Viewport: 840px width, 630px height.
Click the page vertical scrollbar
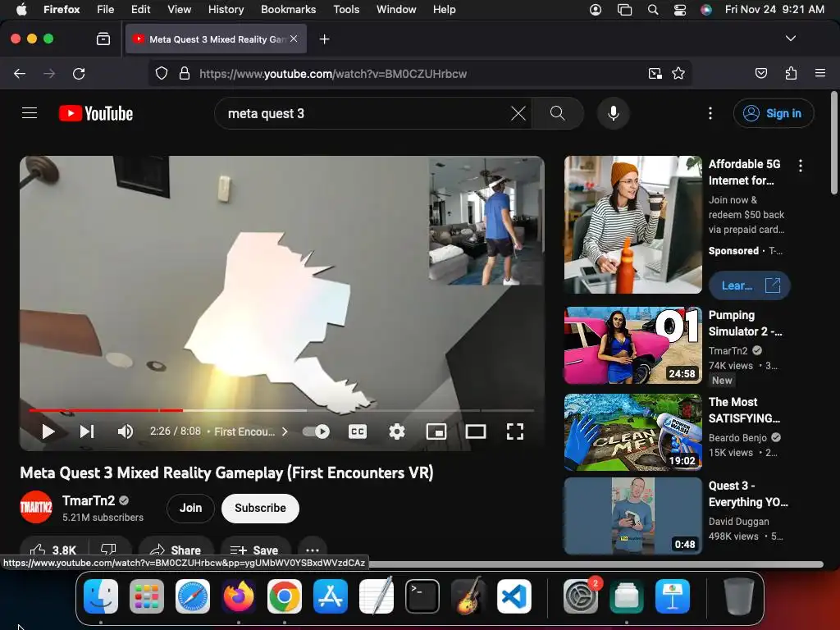(x=833, y=144)
